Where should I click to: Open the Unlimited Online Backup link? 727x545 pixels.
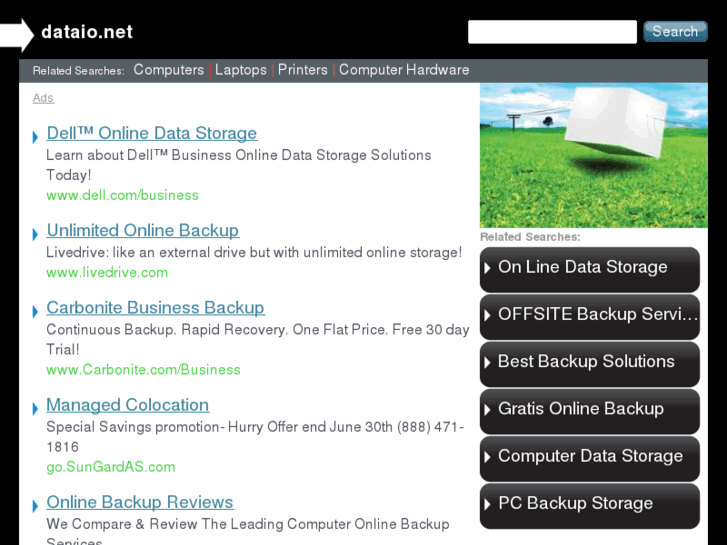(143, 231)
